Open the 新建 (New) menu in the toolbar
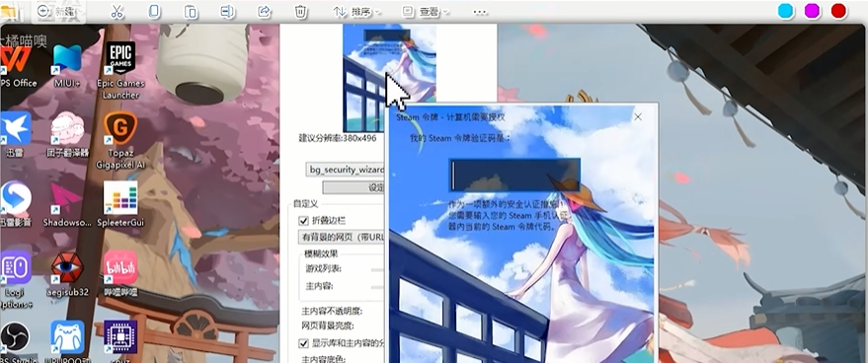This screenshot has height=363, width=868. [60, 11]
